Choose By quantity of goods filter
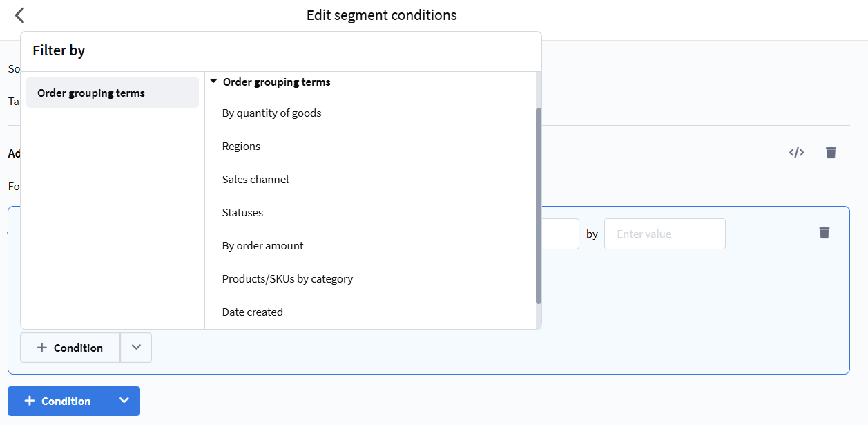The height and width of the screenshot is (425, 868). (271, 113)
